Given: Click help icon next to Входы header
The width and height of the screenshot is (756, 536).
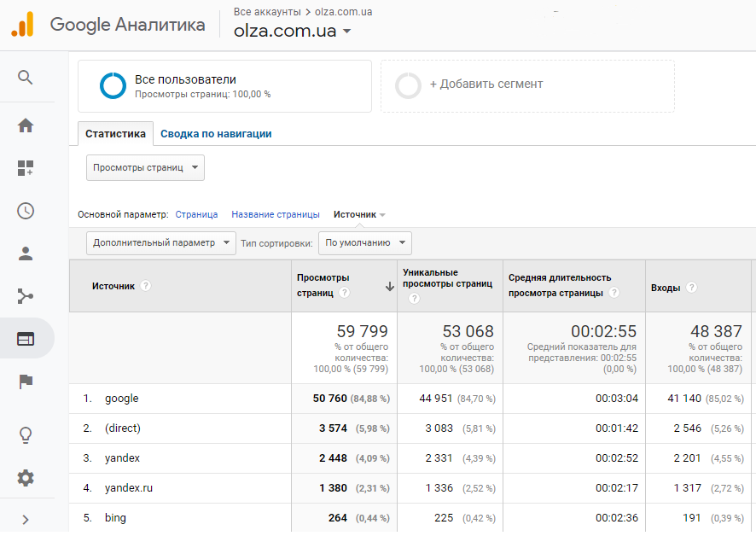Looking at the screenshot, I should pyautogui.click(x=691, y=288).
